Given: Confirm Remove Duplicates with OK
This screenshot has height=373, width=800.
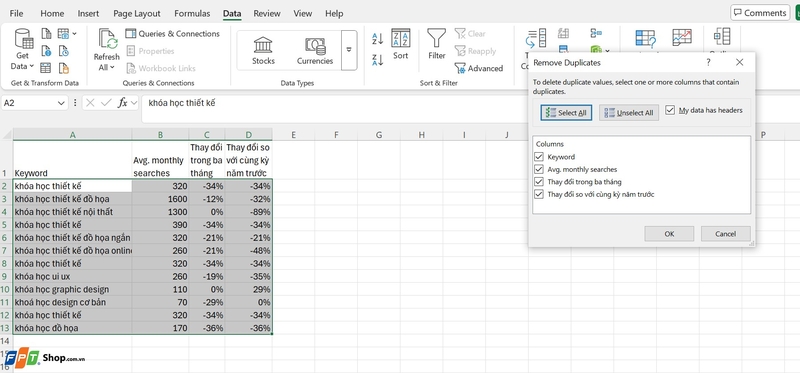Looking at the screenshot, I should [x=669, y=234].
